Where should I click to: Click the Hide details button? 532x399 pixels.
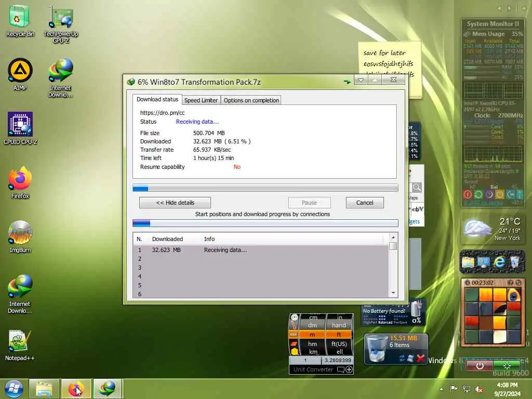click(175, 203)
